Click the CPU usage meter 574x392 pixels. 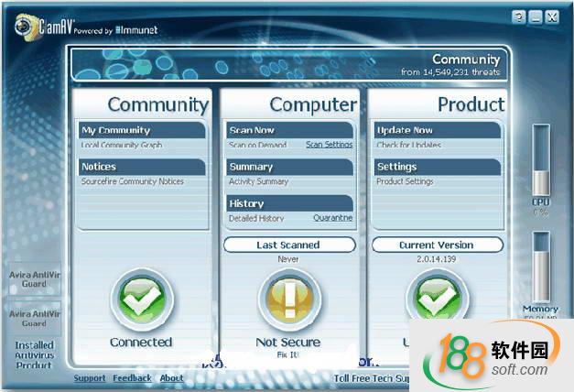(541, 159)
